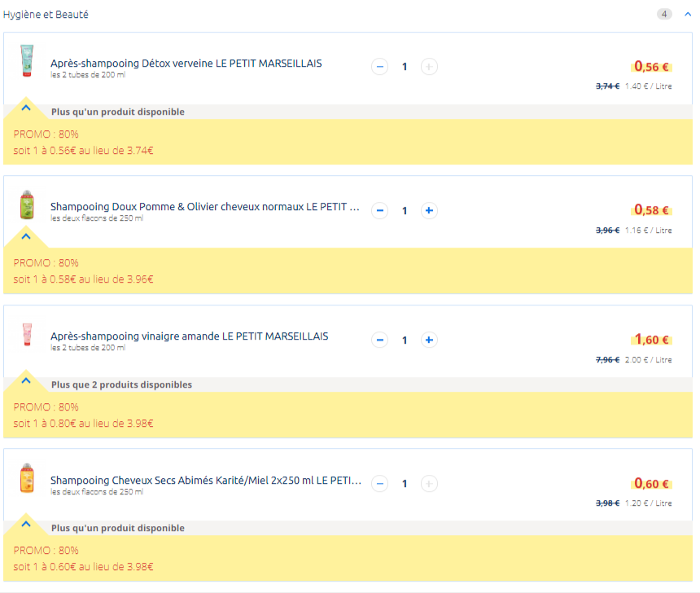Collapse promo details for Détox verveine
Image resolution: width=700 pixels, height=593 pixels.
coord(26,108)
